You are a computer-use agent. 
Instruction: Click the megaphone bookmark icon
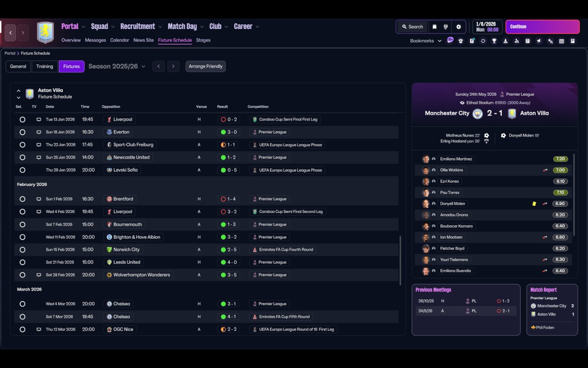[x=539, y=41]
